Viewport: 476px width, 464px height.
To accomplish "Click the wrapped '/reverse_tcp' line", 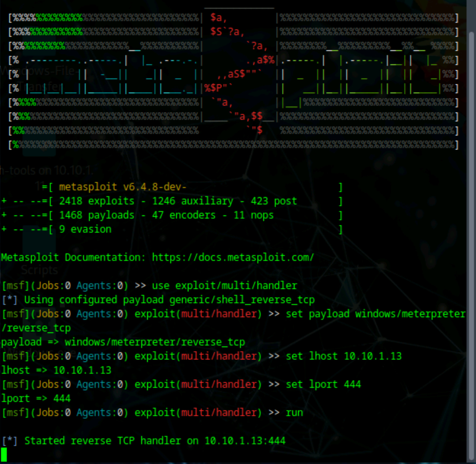I will tap(36, 328).
